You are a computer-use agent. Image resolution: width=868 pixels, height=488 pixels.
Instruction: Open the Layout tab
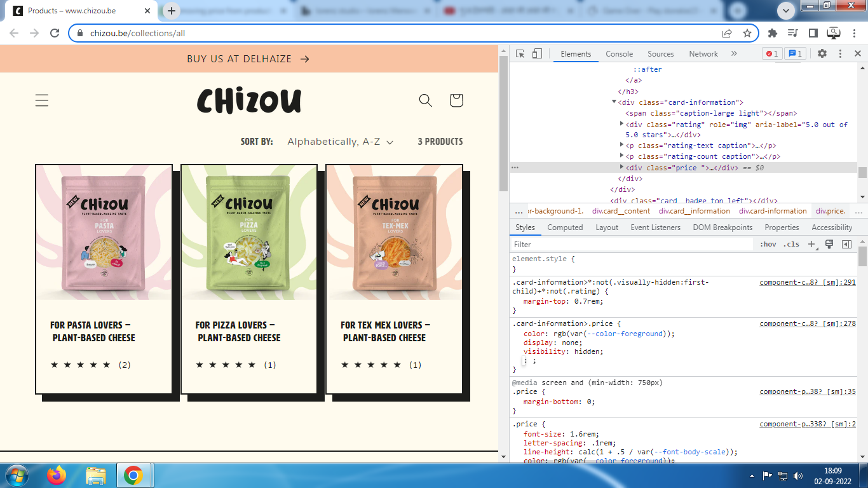(607, 227)
